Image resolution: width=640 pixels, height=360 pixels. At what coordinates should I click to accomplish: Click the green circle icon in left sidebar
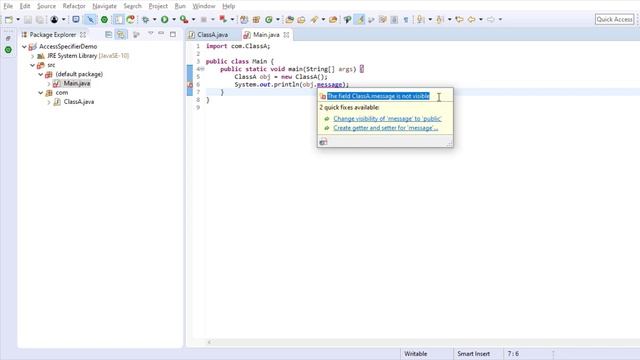tap(8, 50)
